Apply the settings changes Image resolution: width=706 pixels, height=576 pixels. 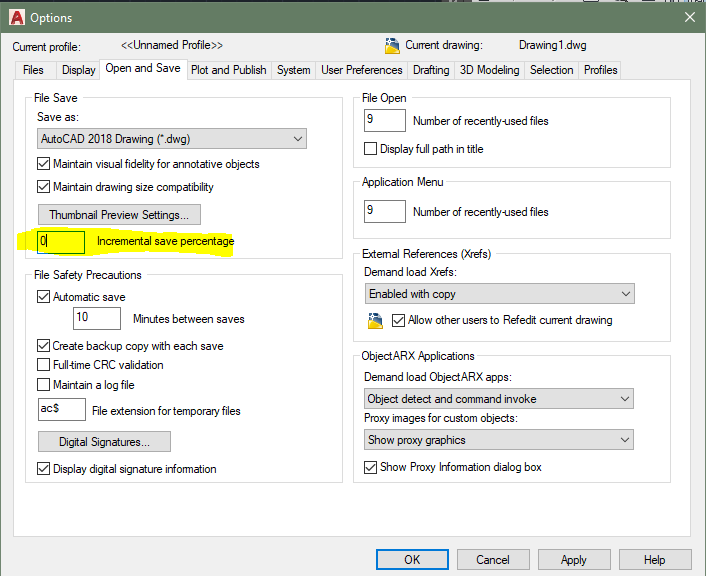(x=574, y=560)
